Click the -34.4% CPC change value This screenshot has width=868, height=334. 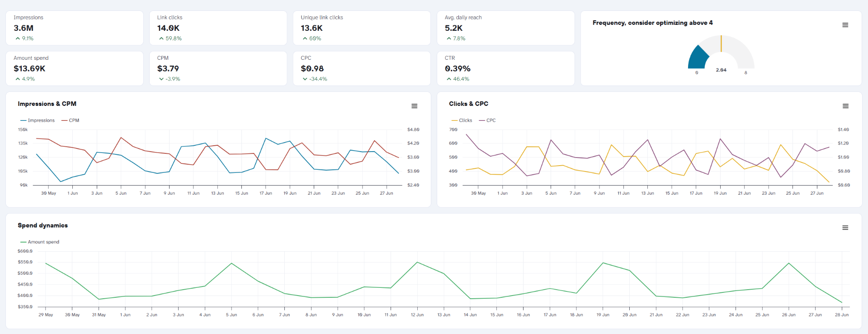[318, 79]
